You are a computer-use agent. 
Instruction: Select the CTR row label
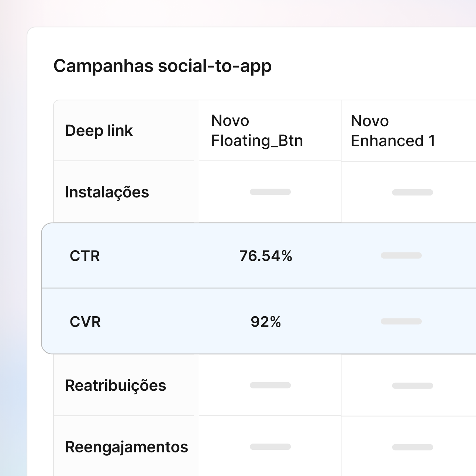pos(85,256)
